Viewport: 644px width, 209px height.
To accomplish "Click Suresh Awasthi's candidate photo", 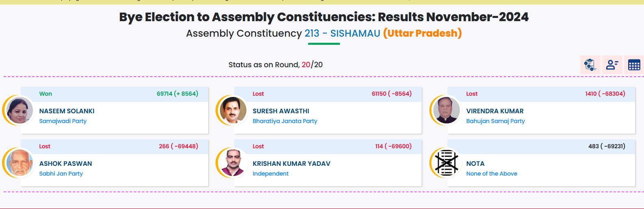I will (233, 110).
